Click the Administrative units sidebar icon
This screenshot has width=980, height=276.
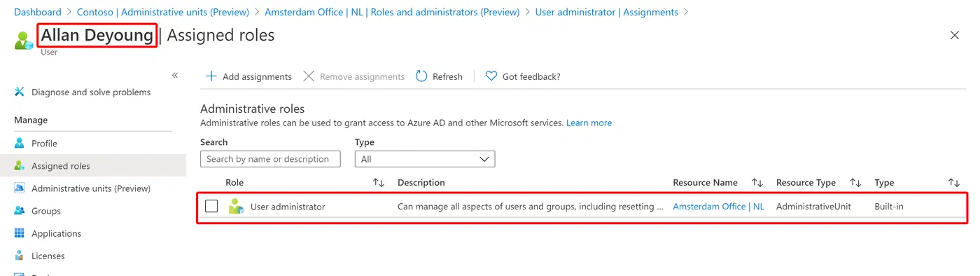pos(19,188)
